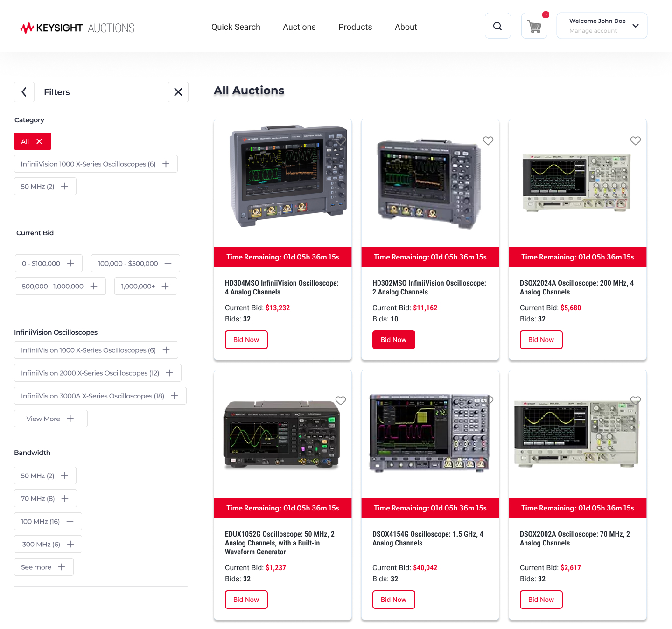Image resolution: width=672 pixels, height=629 pixels.
Task: Bid Now on DSOX2024A oscilloscope
Action: tap(541, 340)
